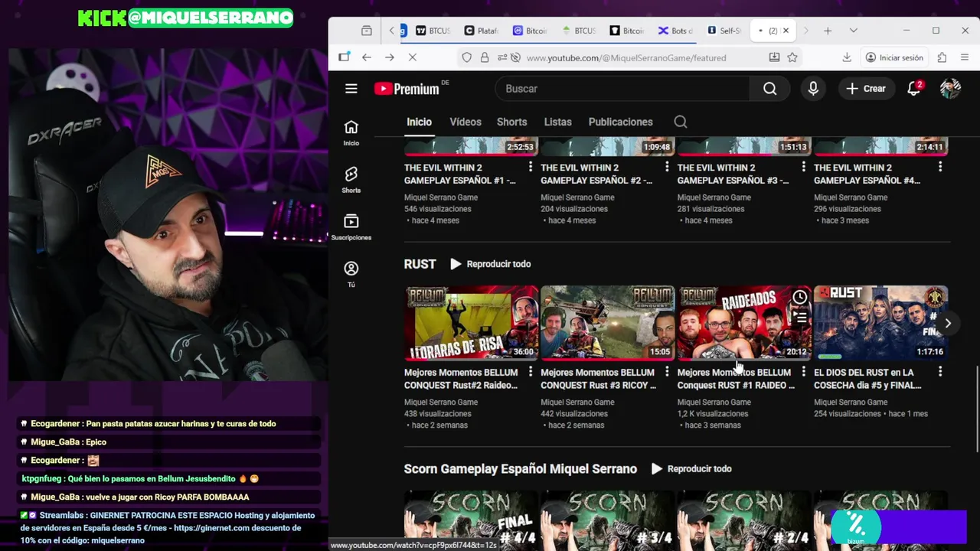980x551 pixels.
Task: Open Firefox View icon in tab bar
Action: pyautogui.click(x=367, y=31)
